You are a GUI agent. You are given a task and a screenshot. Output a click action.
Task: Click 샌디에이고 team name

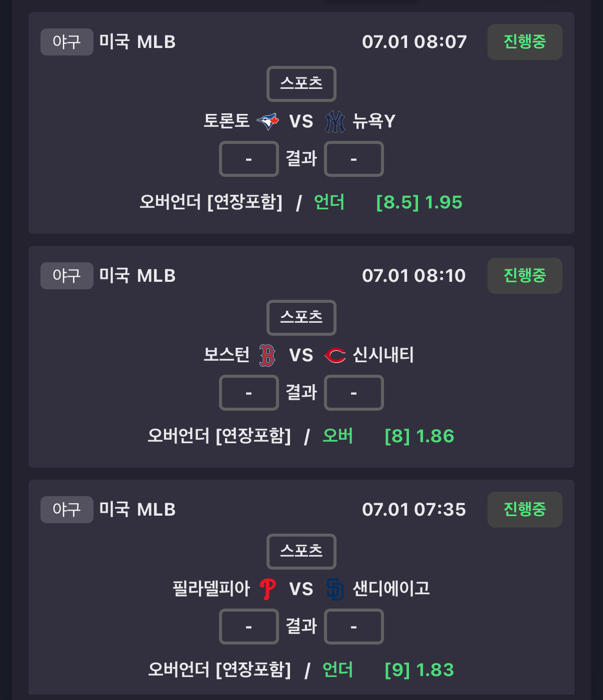(391, 589)
